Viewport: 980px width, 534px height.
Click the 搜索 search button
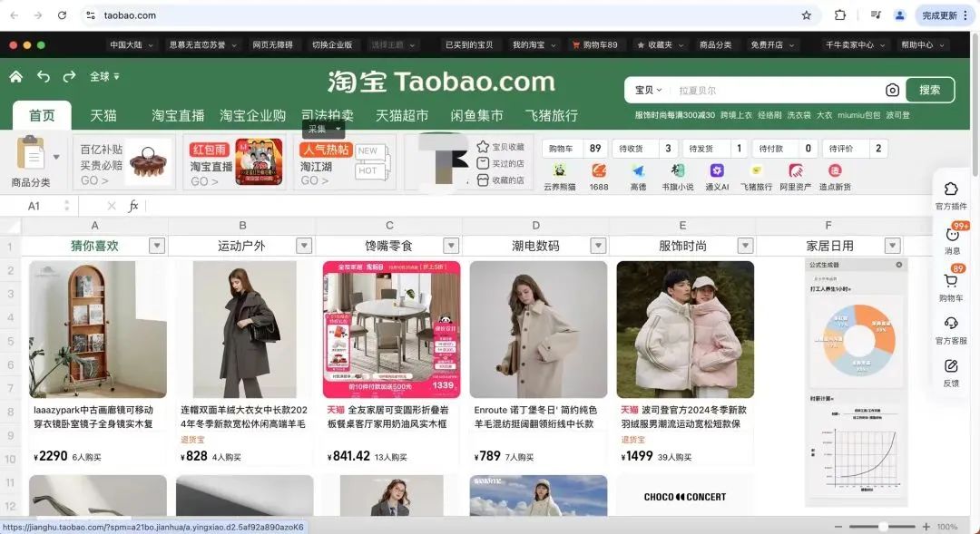(929, 90)
